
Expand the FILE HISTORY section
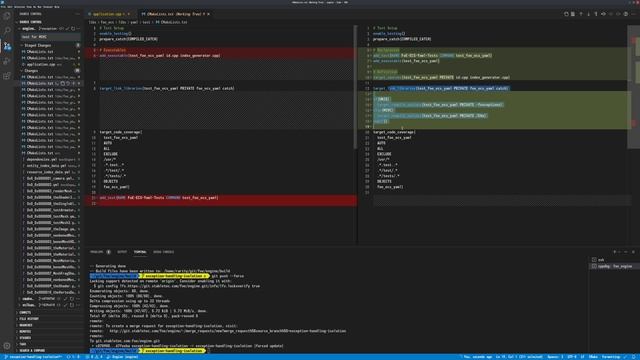[x=29, y=319]
